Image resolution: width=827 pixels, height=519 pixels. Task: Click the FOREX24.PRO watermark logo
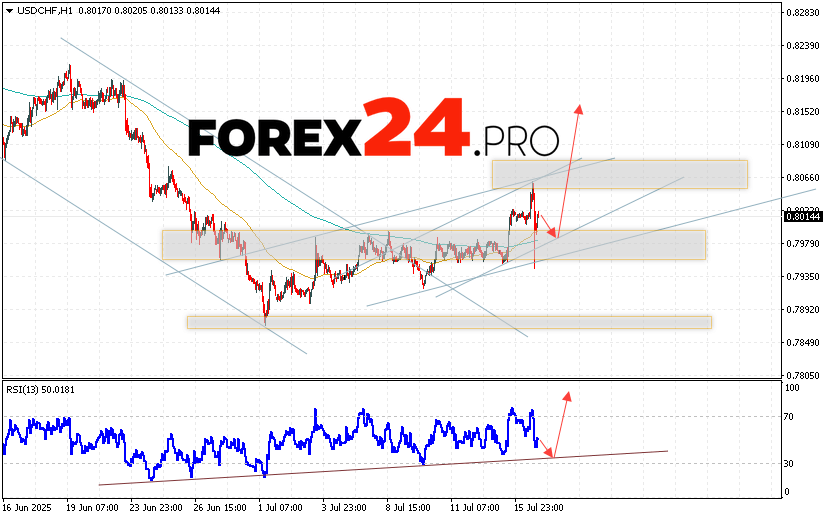tap(373, 132)
